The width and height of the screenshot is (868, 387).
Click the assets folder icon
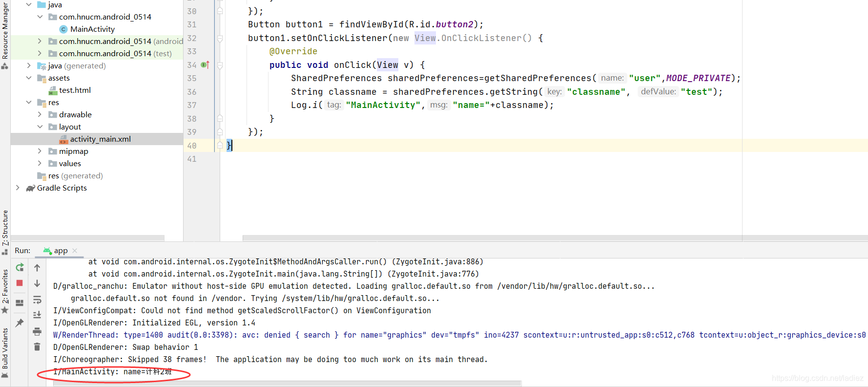(41, 78)
